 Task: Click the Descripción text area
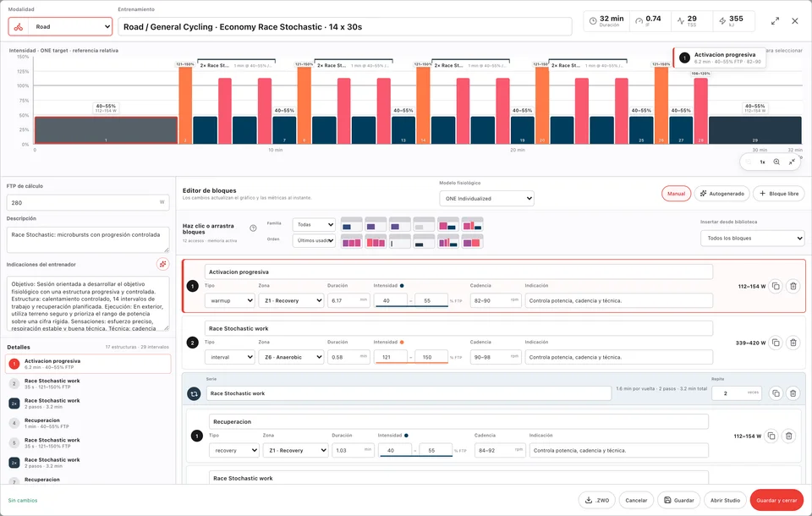(88, 240)
